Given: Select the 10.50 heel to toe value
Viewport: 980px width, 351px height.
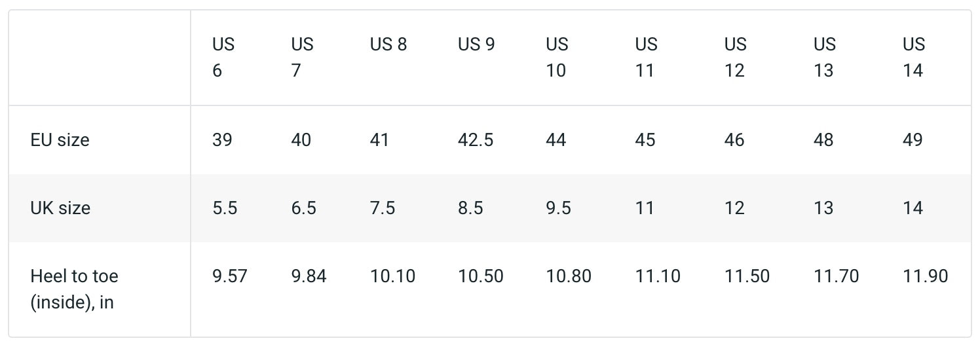Looking at the screenshot, I should tap(481, 276).
